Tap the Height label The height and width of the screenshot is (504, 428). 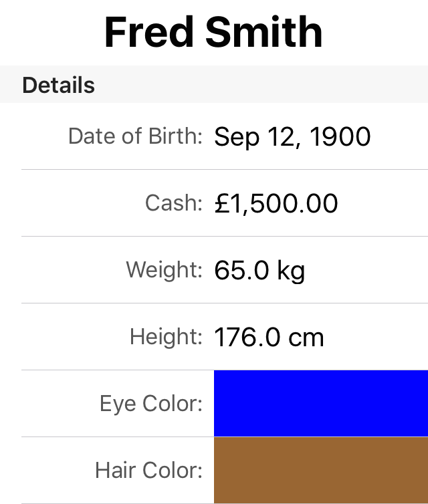[x=166, y=337]
